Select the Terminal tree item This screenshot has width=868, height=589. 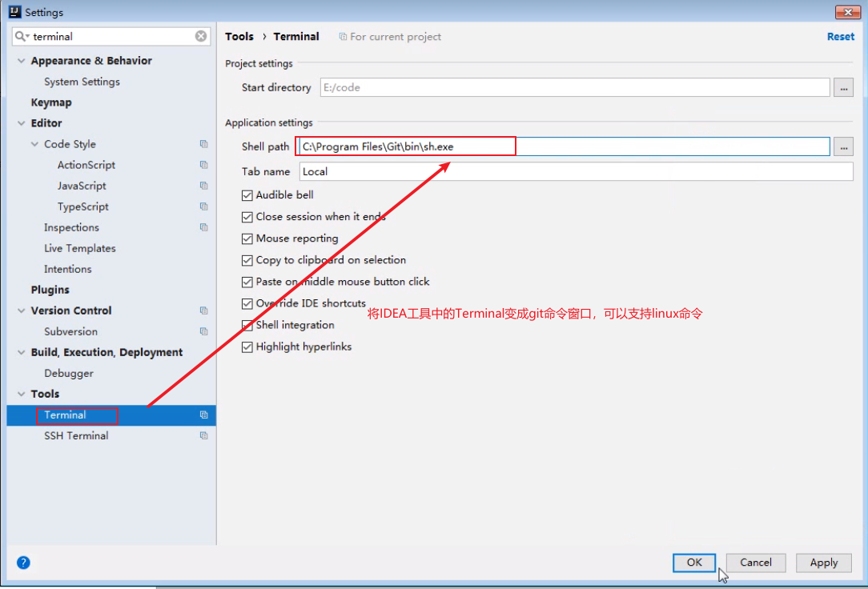point(111,415)
